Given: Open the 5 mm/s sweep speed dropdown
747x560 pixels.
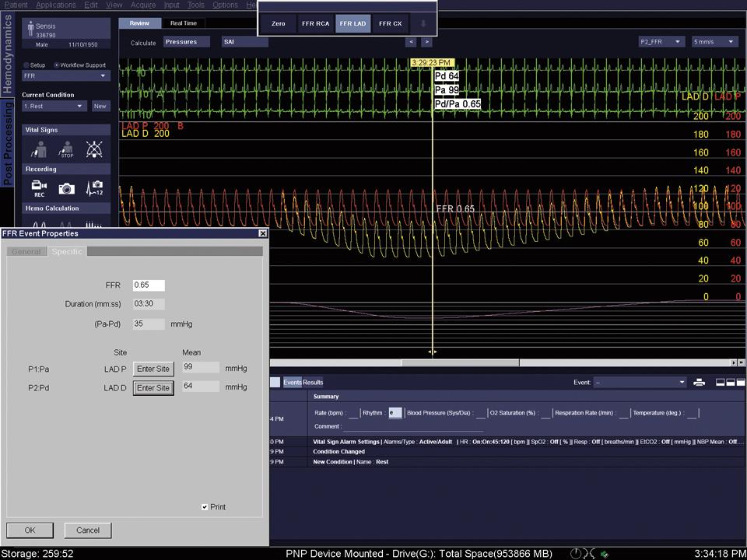Looking at the screenshot, I should pos(714,42).
